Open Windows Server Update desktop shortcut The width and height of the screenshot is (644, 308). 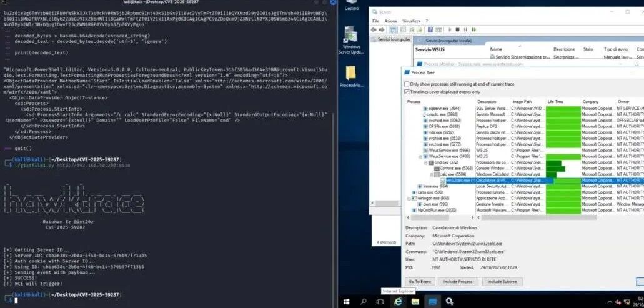[x=351, y=40]
